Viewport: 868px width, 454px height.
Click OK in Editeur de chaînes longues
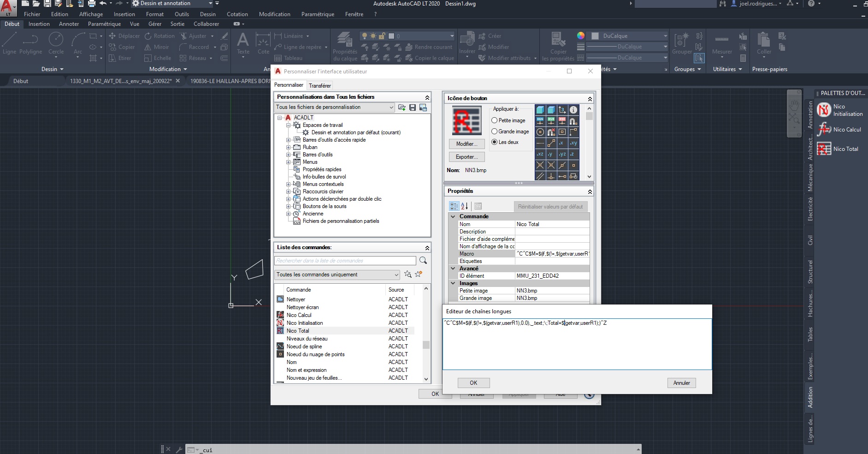[x=473, y=383]
